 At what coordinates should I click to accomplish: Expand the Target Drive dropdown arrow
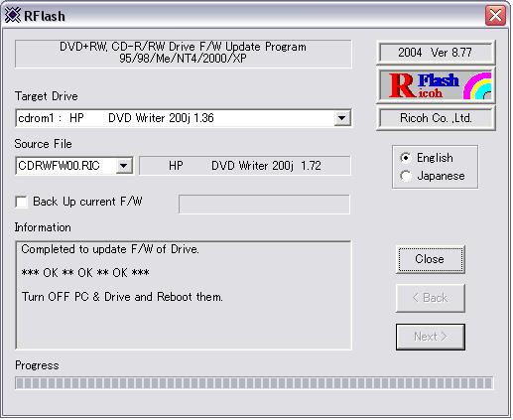[341, 118]
